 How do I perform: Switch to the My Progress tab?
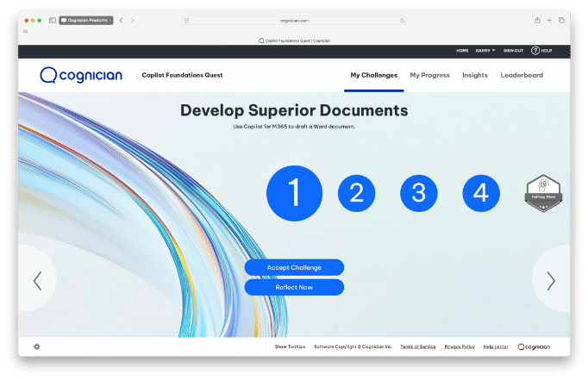[x=429, y=76]
